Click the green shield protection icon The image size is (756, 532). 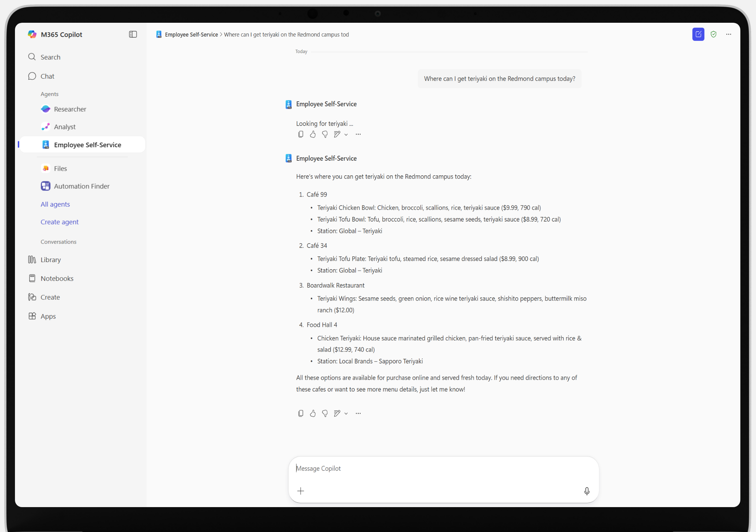tap(713, 34)
